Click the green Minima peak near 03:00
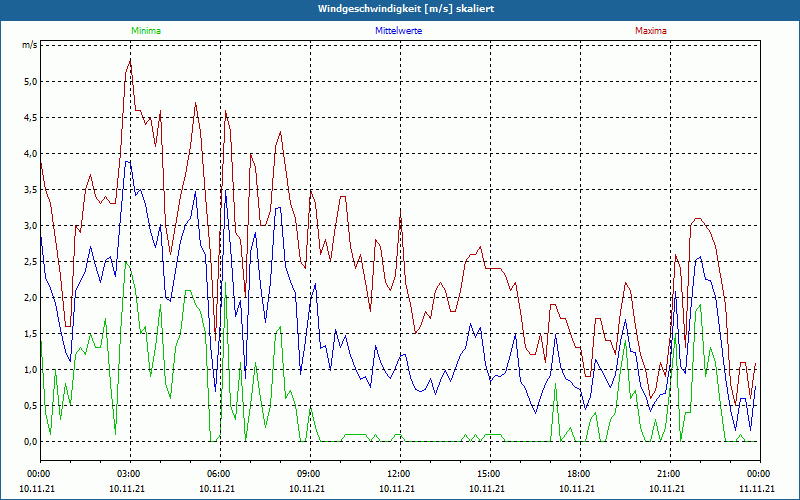 click(126, 262)
